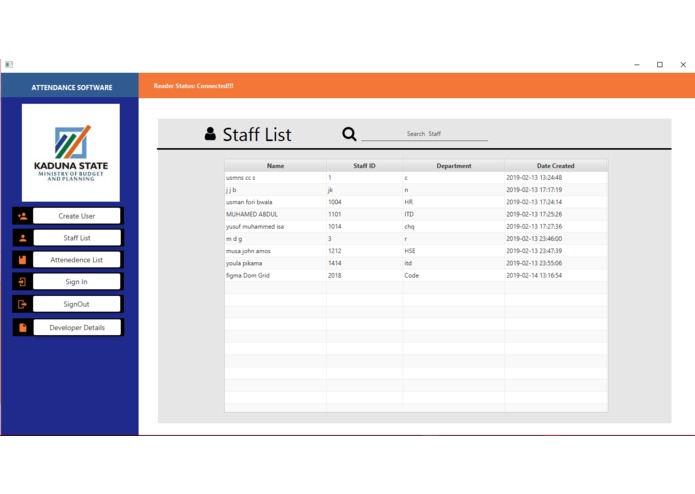Maximize the attendance application window

coord(660,65)
